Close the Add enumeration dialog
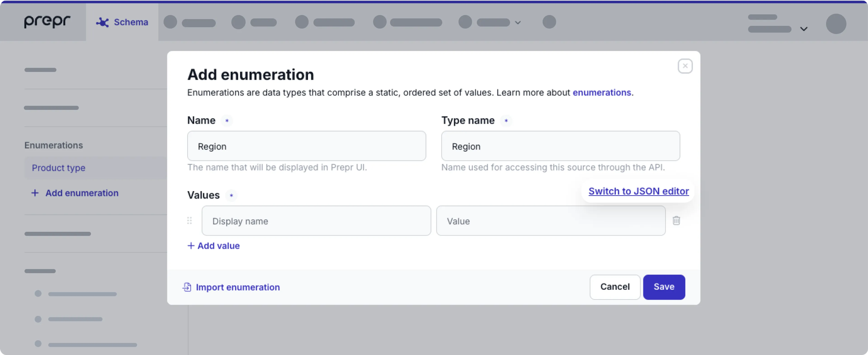The width and height of the screenshot is (868, 355). pos(685,66)
